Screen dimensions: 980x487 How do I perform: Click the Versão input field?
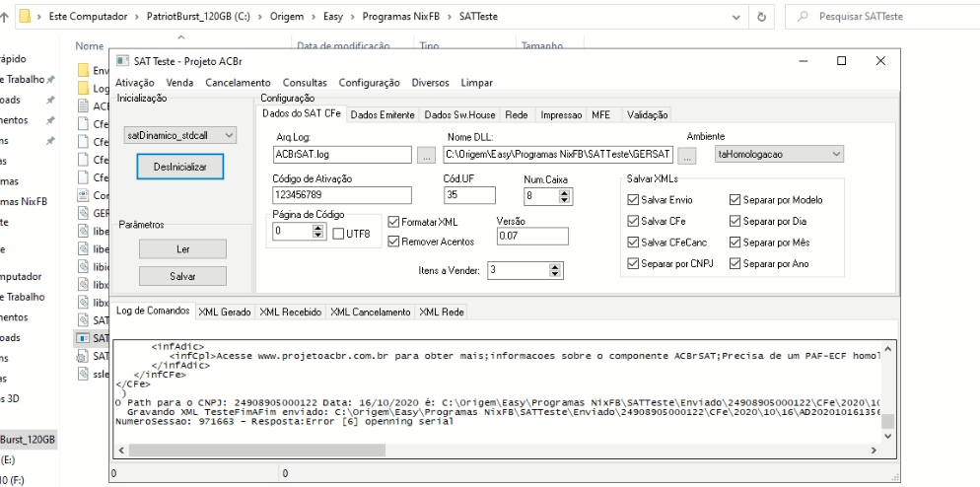point(532,237)
